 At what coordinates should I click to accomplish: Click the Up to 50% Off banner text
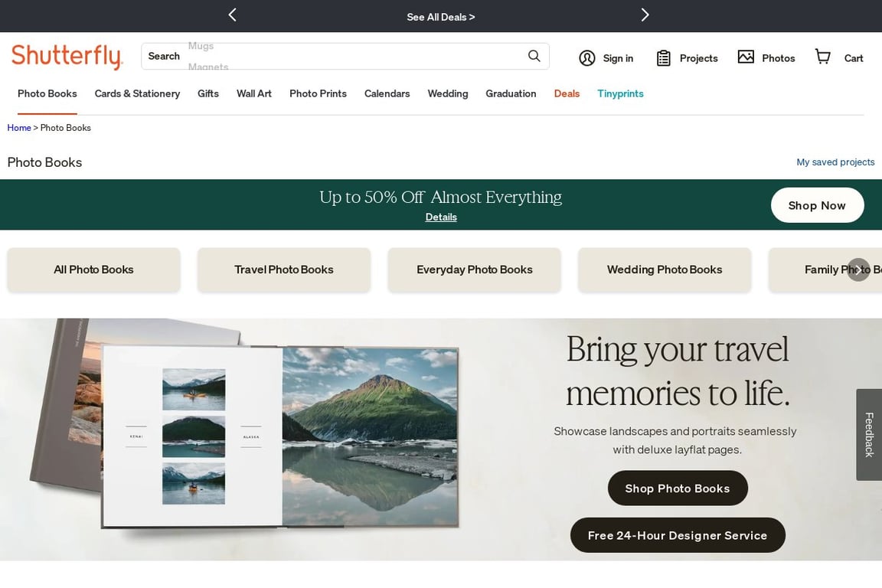pos(440,197)
